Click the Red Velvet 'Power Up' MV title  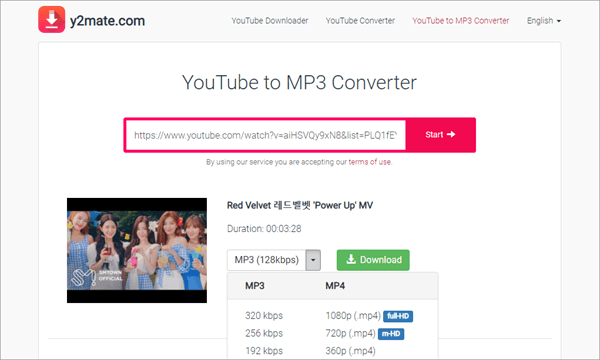pos(300,205)
